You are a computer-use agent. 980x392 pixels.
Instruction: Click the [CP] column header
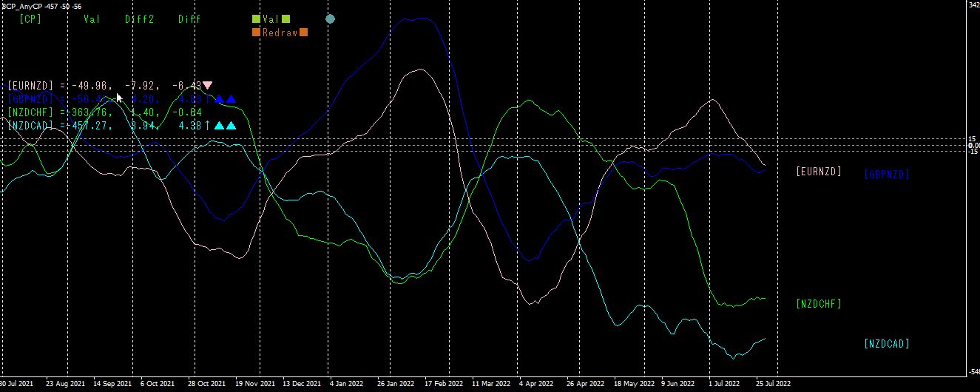(x=30, y=19)
